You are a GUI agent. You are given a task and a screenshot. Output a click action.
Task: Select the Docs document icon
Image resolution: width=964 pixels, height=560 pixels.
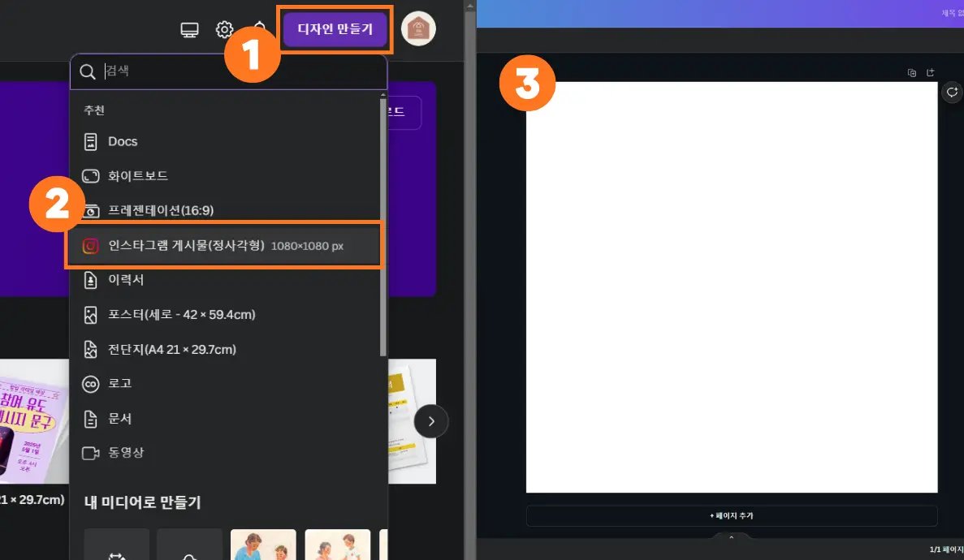pyautogui.click(x=91, y=141)
